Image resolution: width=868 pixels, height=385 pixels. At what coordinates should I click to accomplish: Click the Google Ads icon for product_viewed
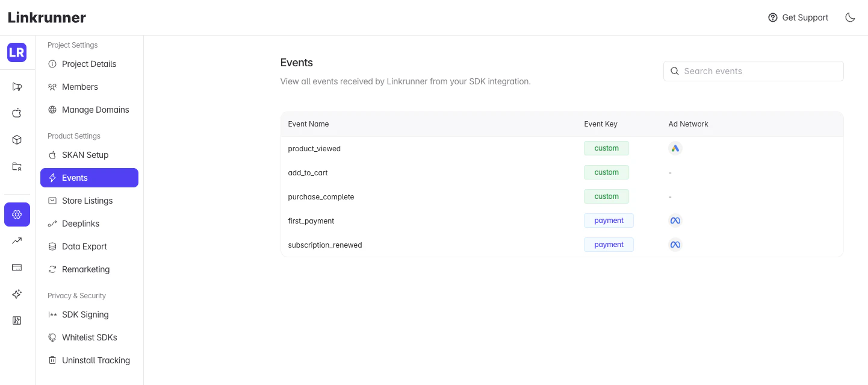click(x=675, y=148)
